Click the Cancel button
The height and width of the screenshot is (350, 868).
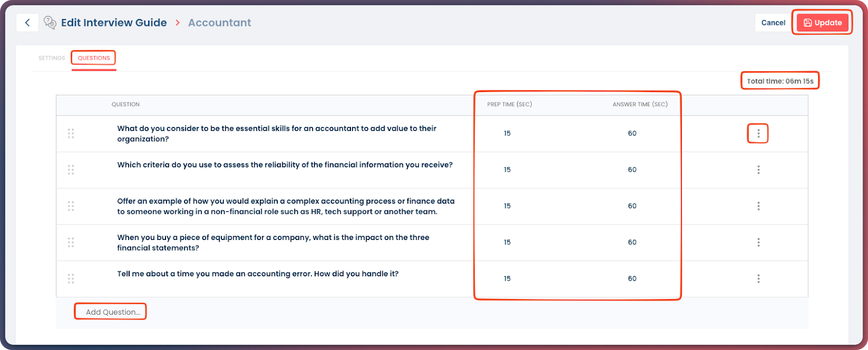[773, 23]
